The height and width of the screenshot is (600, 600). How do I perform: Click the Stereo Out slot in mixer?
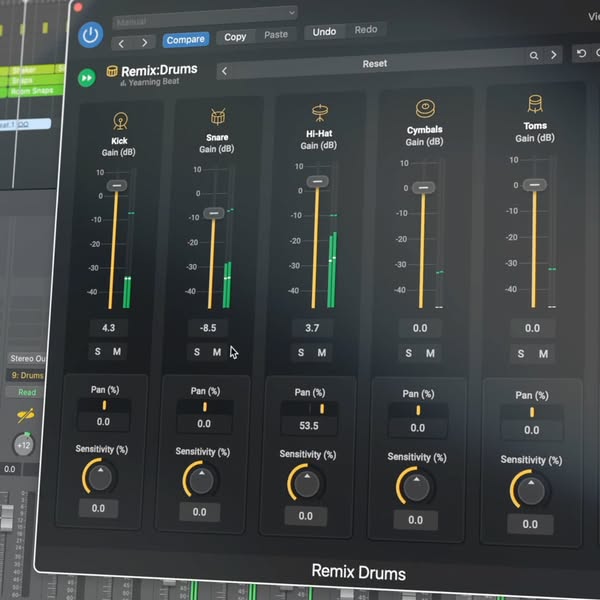tap(27, 359)
